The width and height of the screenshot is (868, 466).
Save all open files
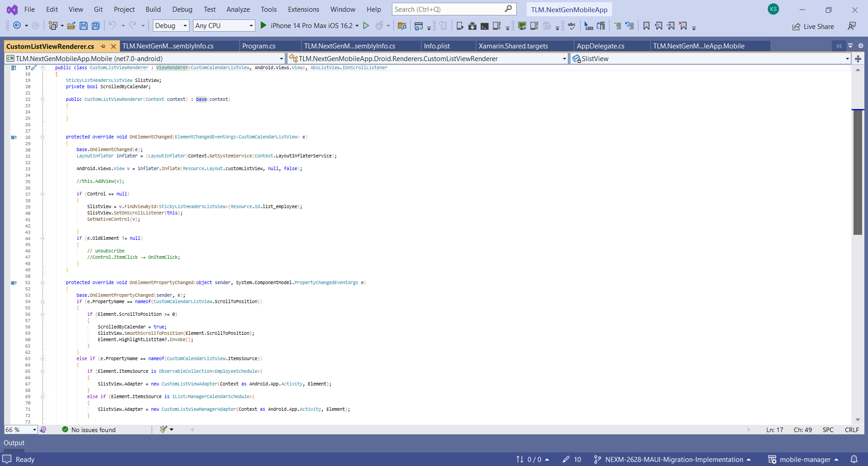95,26
